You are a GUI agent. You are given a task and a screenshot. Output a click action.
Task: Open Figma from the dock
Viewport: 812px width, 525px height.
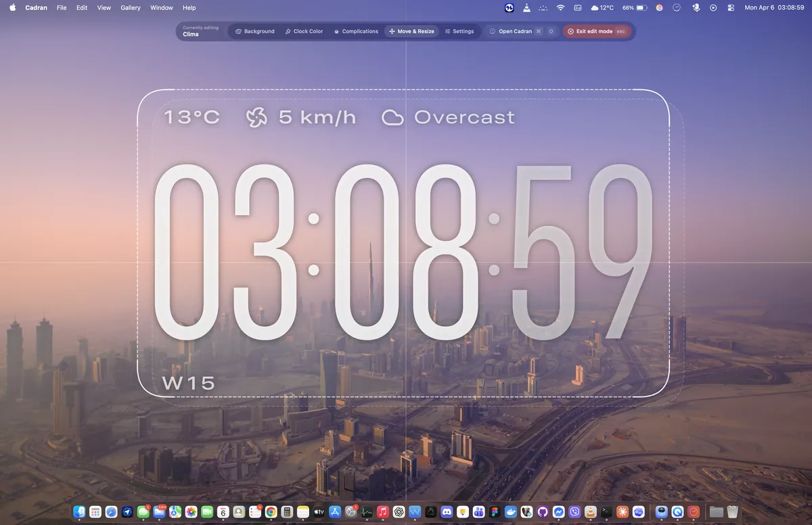[x=495, y=512]
